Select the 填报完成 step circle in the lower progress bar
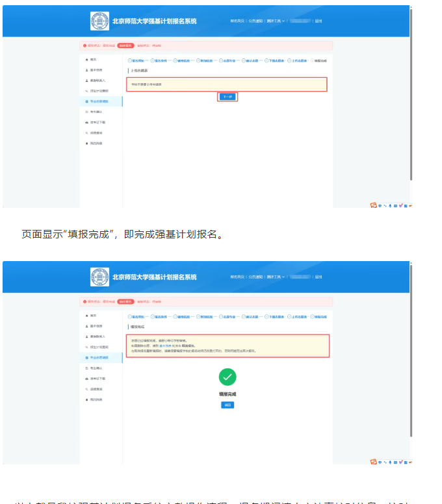 (x=312, y=316)
